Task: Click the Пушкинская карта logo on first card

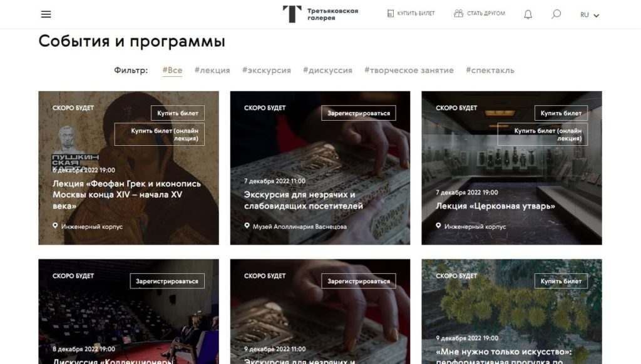Action: tap(75, 148)
